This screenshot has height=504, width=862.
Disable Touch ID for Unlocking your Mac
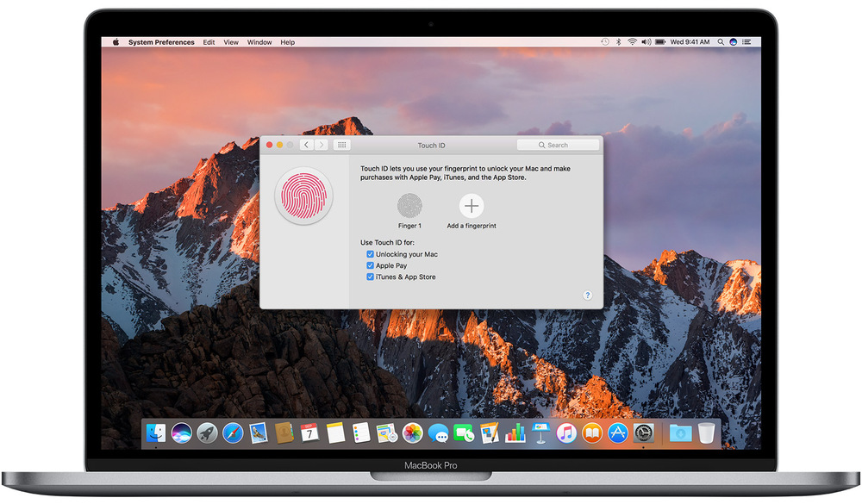(x=370, y=254)
